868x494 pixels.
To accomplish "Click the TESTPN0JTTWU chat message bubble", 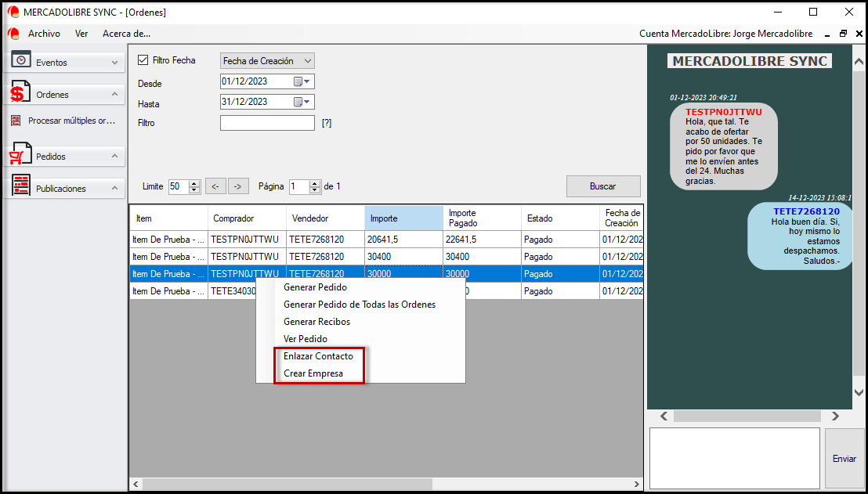I will coord(724,146).
